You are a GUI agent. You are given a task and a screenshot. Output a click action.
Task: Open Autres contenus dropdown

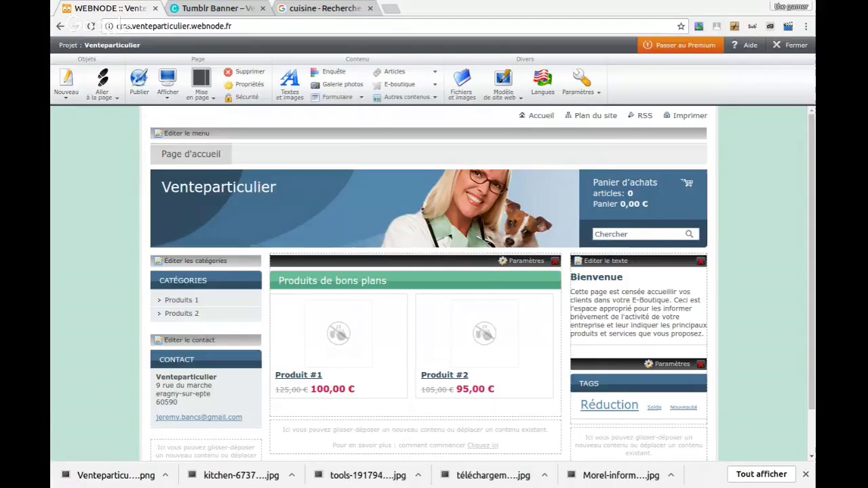pos(405,97)
